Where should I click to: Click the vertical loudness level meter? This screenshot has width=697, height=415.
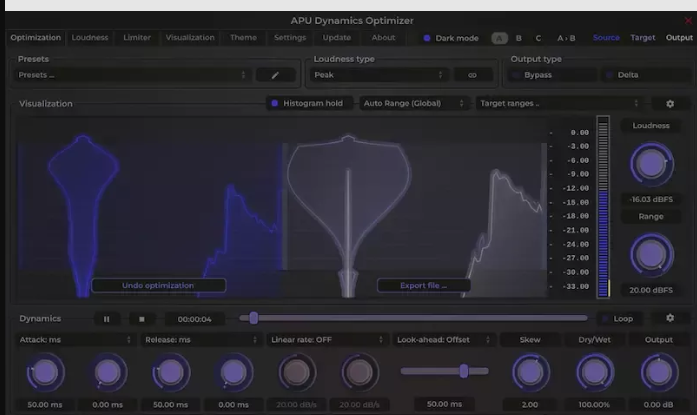[603, 206]
